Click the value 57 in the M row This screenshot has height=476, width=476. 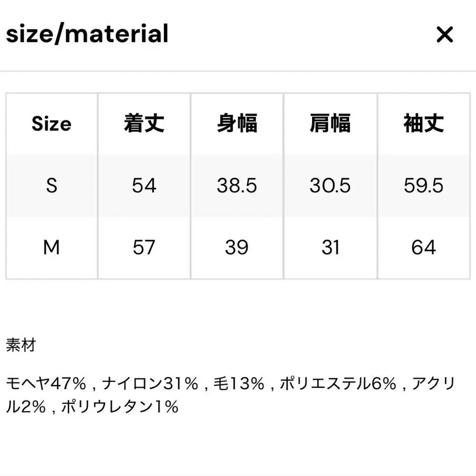144,247
